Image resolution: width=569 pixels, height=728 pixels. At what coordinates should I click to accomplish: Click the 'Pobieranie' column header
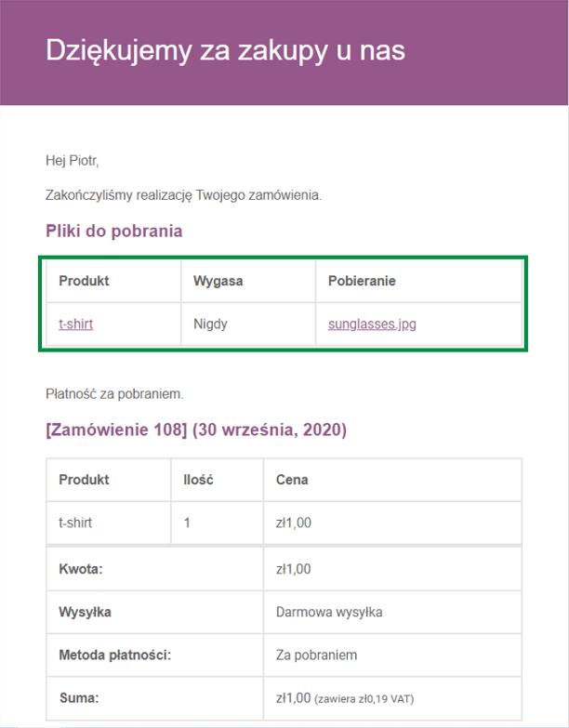[x=362, y=281]
